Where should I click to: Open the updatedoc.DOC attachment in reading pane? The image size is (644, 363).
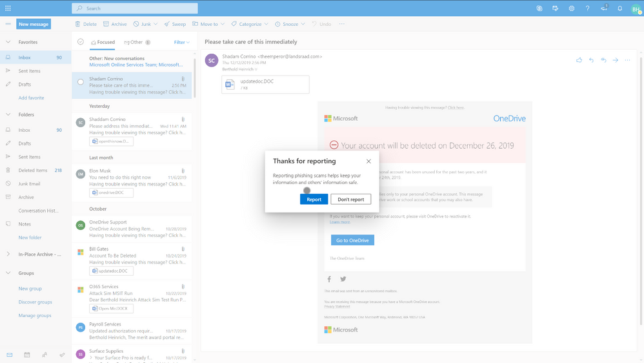pyautogui.click(x=265, y=84)
